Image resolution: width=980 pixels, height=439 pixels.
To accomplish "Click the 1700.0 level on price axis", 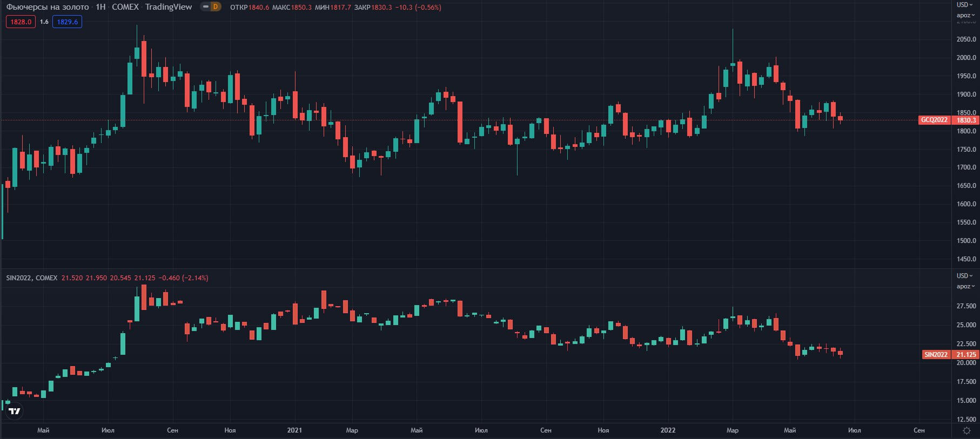I will coord(966,167).
